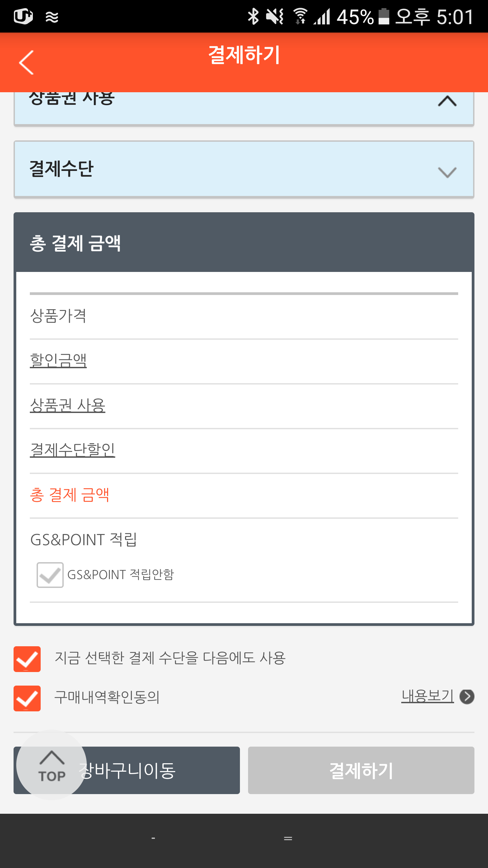
Task: Tap the 할인금액 link
Action: (58, 360)
